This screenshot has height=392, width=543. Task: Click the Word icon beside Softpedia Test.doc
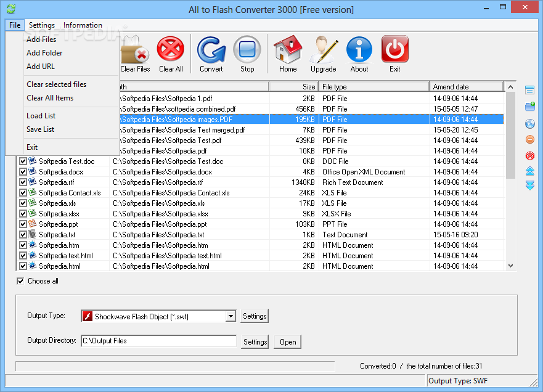pyautogui.click(x=33, y=161)
